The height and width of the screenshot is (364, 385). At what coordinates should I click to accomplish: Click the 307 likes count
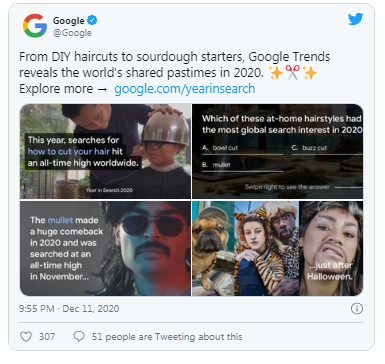click(x=47, y=336)
